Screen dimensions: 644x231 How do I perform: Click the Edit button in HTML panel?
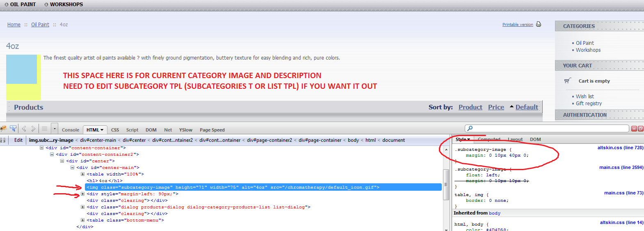point(18,140)
